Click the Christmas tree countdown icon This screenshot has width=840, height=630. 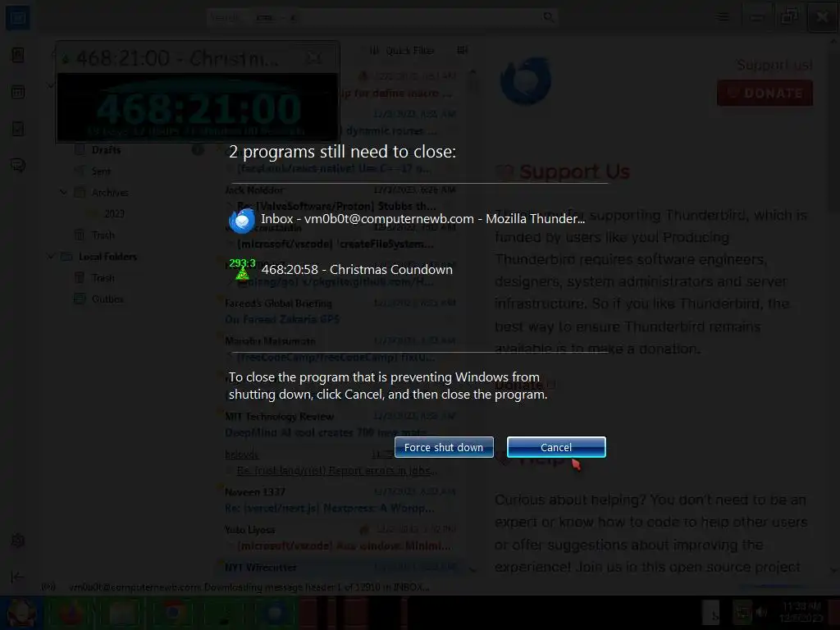242,269
